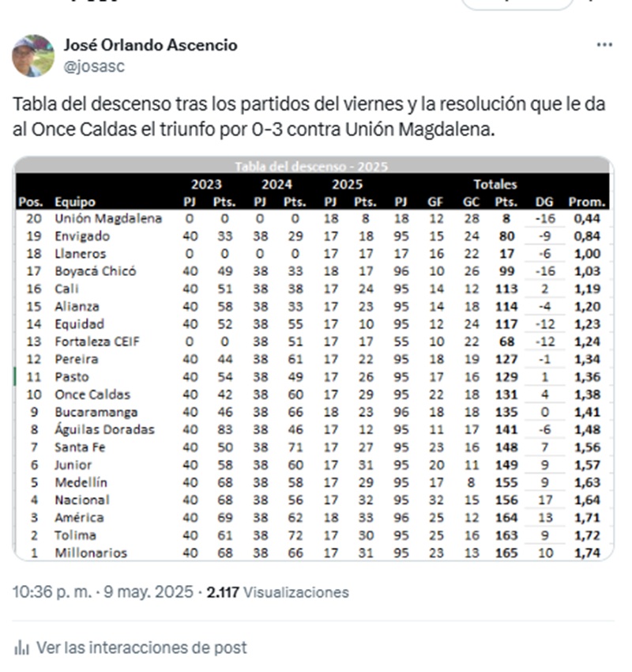Click the 9 may. 2025 date

click(x=149, y=592)
